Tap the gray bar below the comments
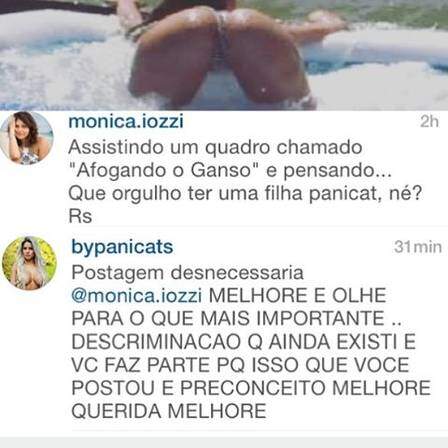 [224, 443]
